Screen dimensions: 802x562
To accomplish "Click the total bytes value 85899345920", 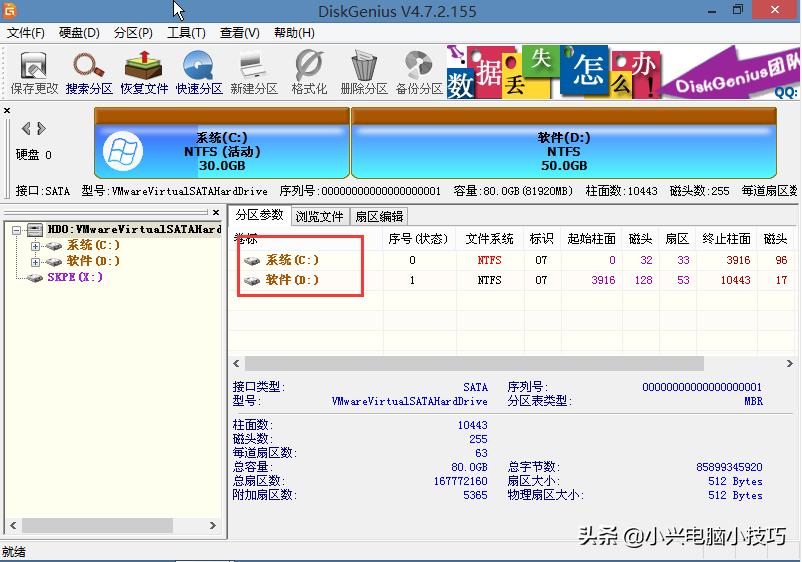I will (x=729, y=467).
